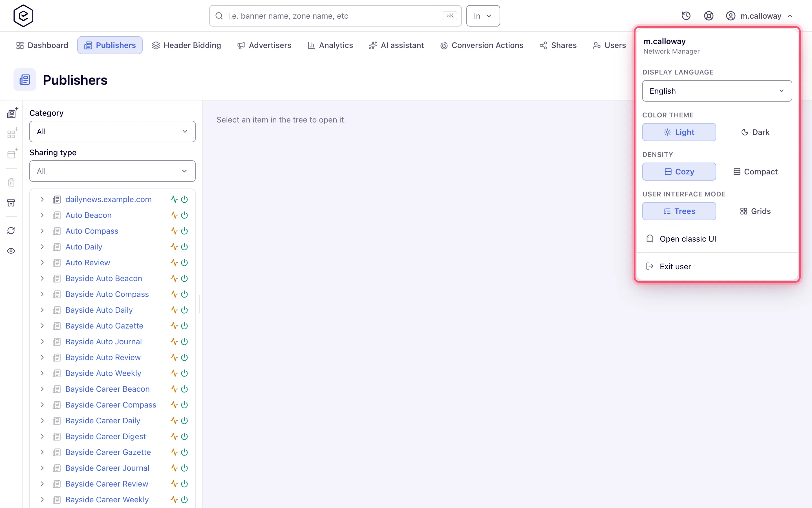Open the AI assistant tab

[396, 45]
